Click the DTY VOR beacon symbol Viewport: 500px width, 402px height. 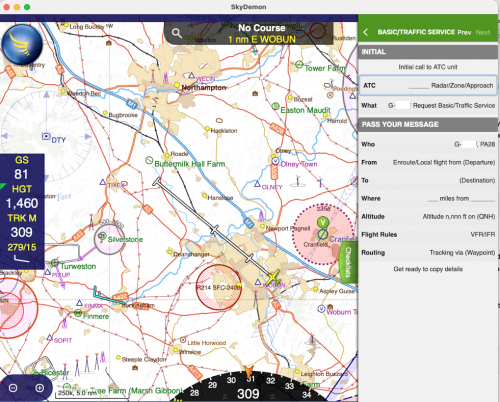point(46,136)
